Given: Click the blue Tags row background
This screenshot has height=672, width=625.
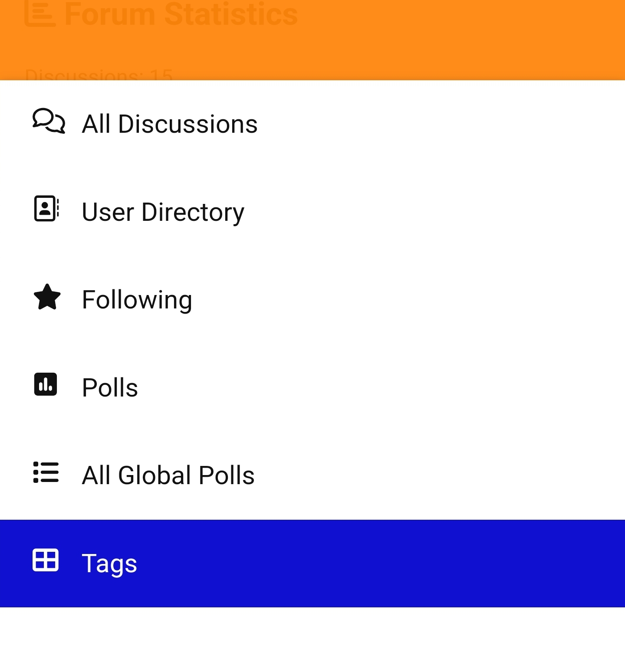Looking at the screenshot, I should [x=391, y=563].
